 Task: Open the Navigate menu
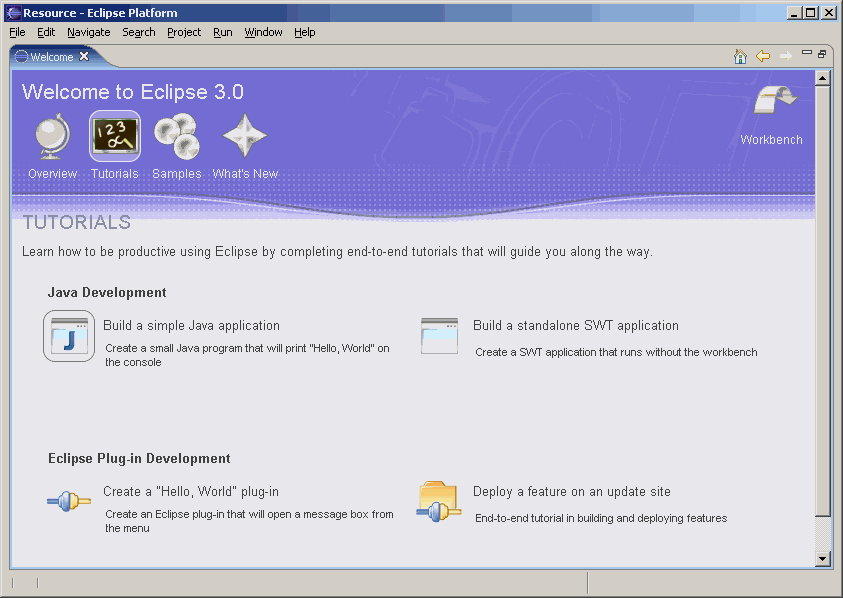click(x=89, y=32)
